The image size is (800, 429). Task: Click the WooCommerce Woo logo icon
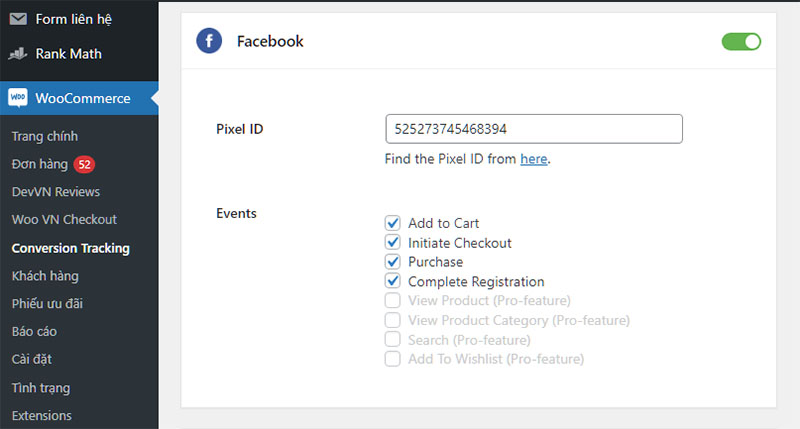coord(18,97)
